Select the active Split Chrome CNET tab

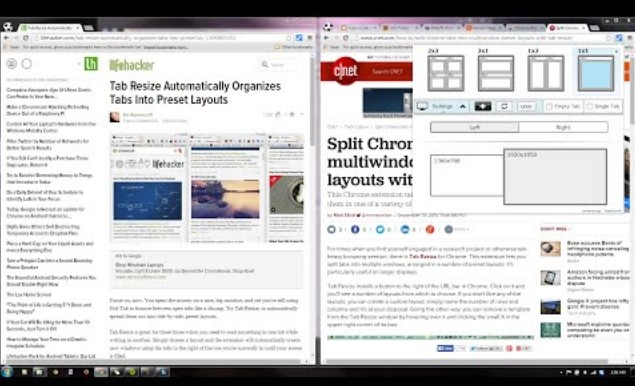tap(567, 28)
